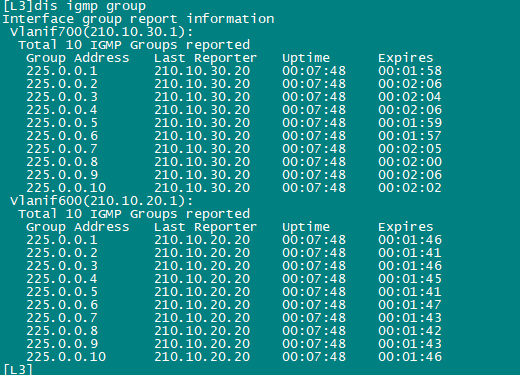Click group address 225.0.0.1 under Vlanif700

point(62,71)
